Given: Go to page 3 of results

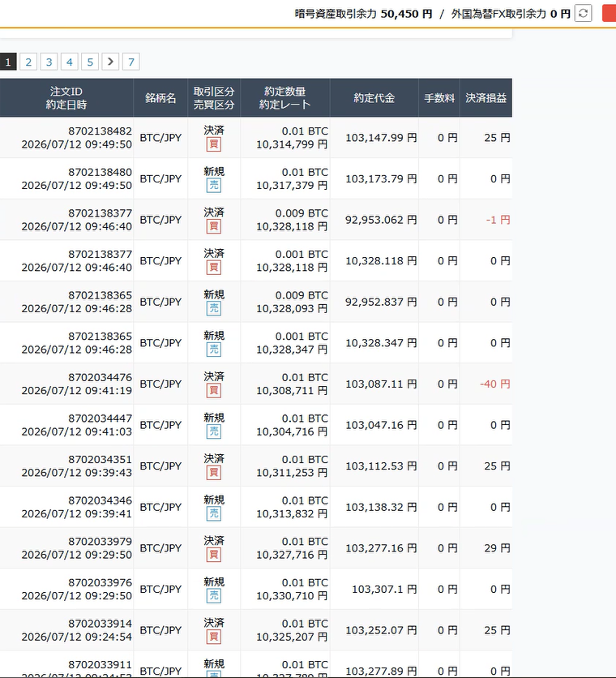Looking at the screenshot, I should 49,62.
